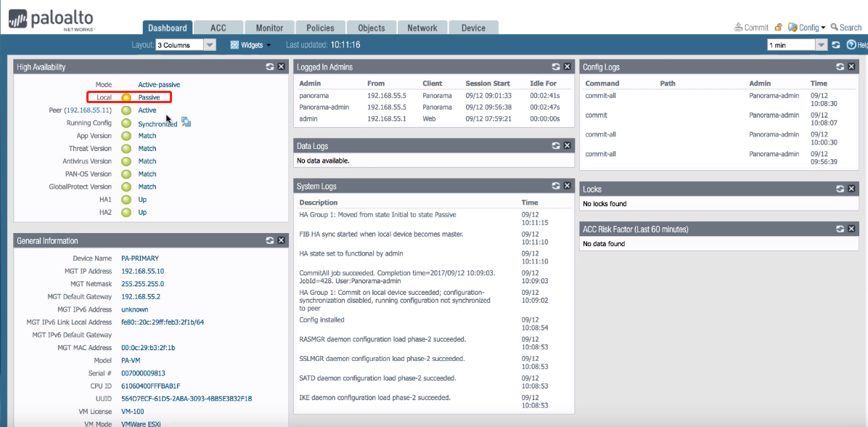This screenshot has width=868, height=427.
Task: Expand the Config dropdown menu
Action: point(807,28)
